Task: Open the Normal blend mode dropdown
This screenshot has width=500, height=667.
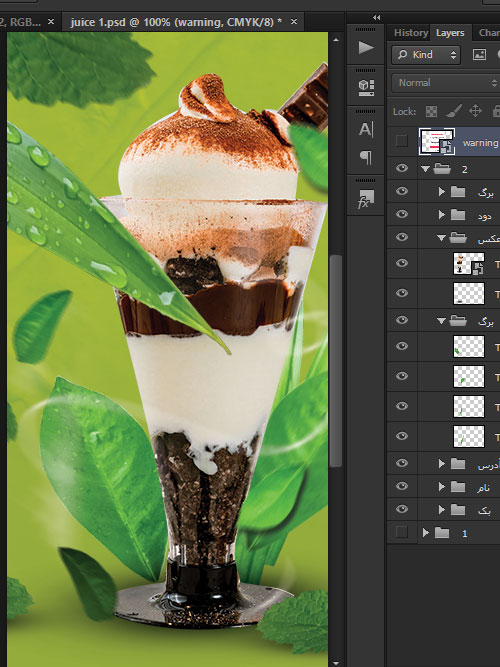Action: 445,83
